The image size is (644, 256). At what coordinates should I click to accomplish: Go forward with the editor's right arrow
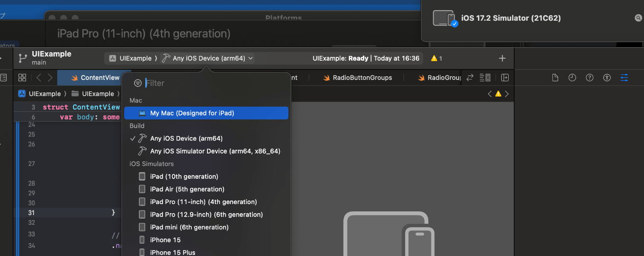click(x=50, y=78)
